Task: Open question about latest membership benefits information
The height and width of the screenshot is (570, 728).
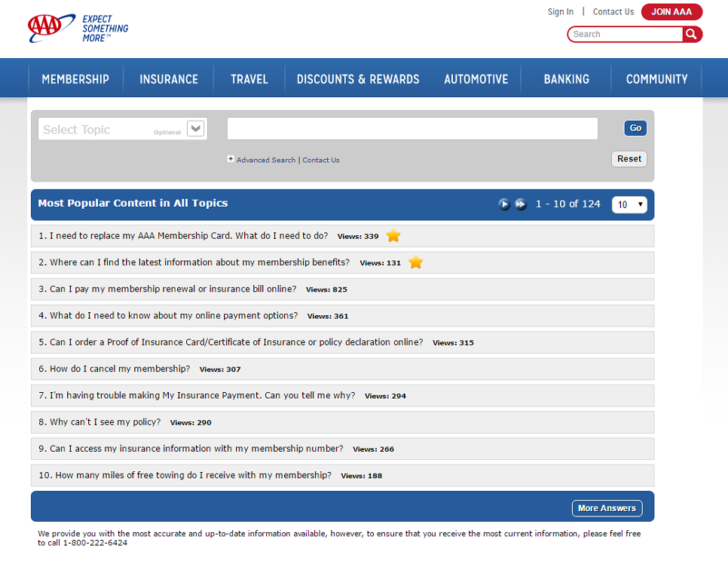Action: pyautogui.click(x=200, y=262)
